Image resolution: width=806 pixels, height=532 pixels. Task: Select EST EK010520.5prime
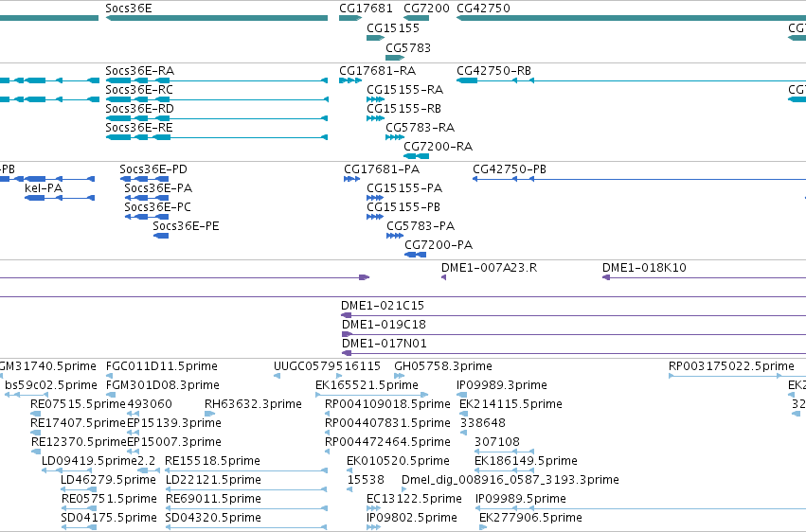click(x=350, y=470)
